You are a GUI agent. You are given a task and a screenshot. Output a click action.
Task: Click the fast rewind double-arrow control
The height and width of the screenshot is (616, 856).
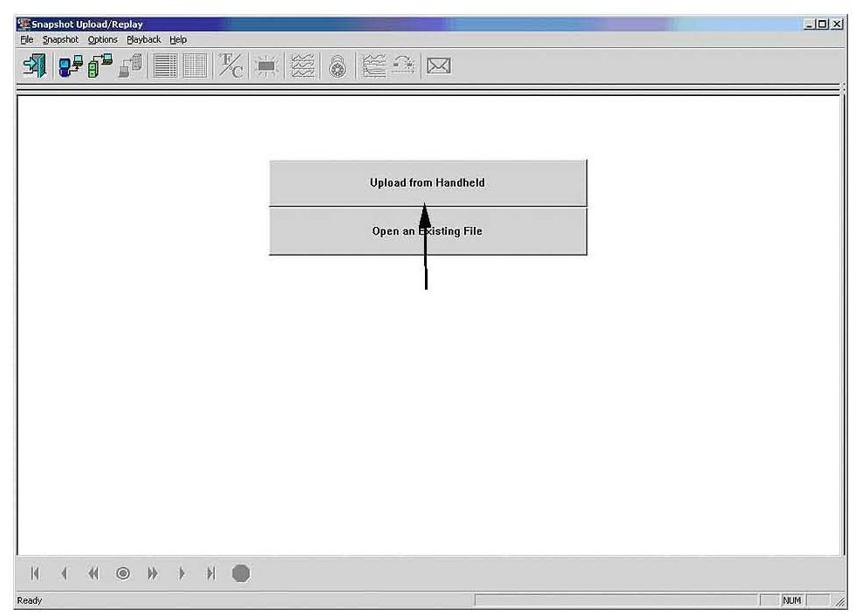pos(93,573)
